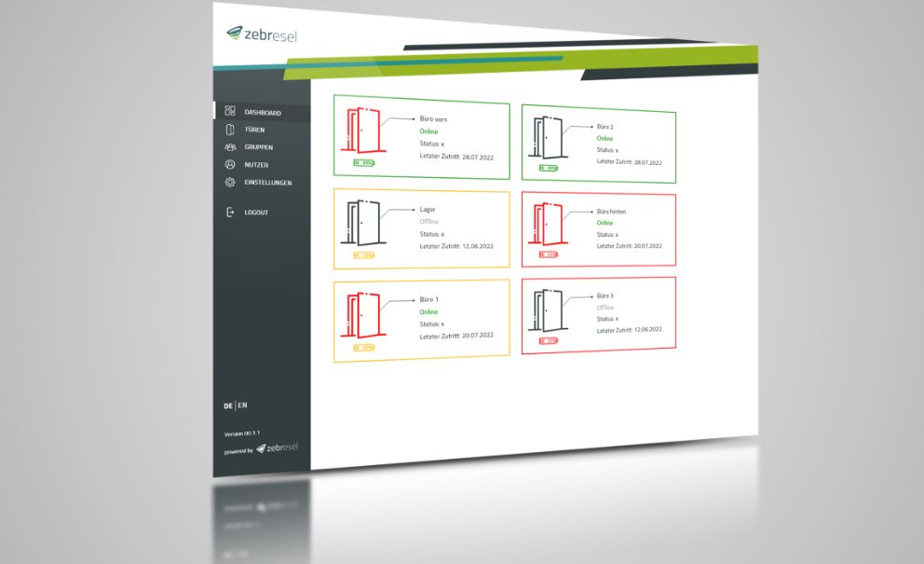
Task: Open the Dashboard menu item
Action: point(262,112)
